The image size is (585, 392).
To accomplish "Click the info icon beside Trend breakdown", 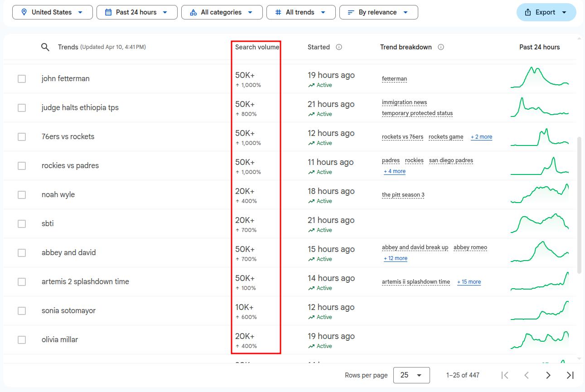I will pos(441,47).
